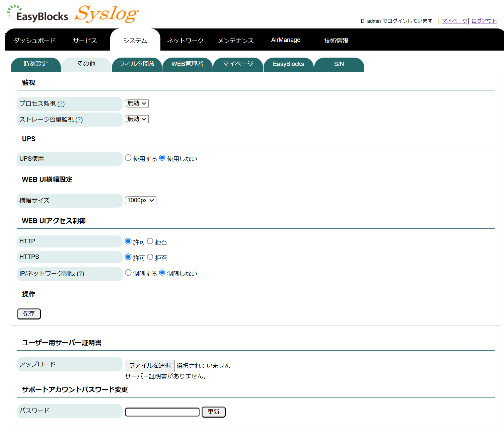This screenshot has width=504, height=433.
Task: Click the 監視 section heading
Action: [x=28, y=83]
